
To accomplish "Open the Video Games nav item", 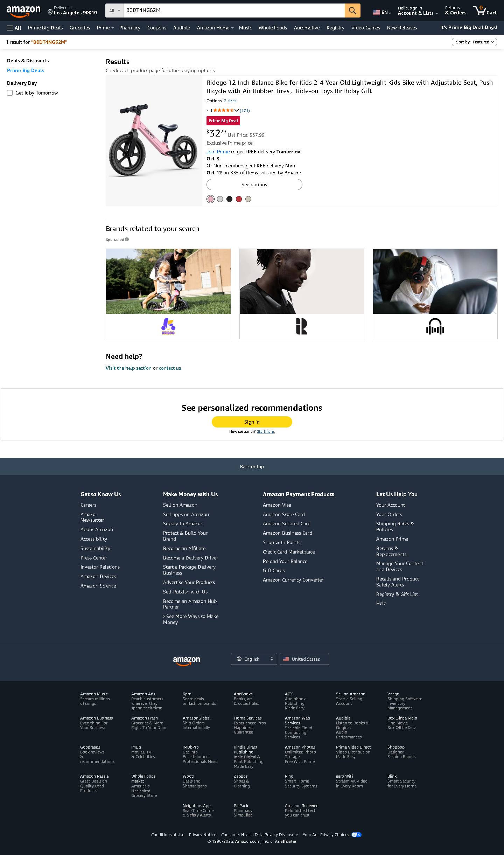I will [366, 28].
